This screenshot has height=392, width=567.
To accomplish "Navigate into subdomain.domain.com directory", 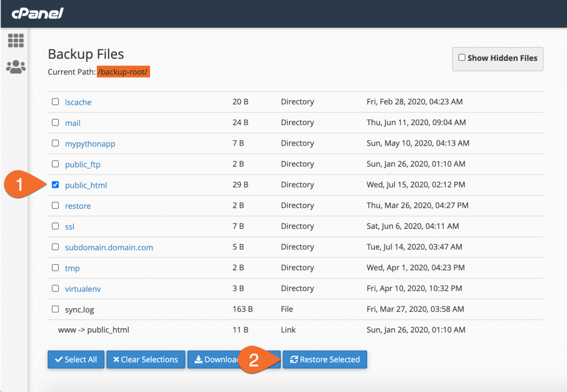I will coord(109,247).
